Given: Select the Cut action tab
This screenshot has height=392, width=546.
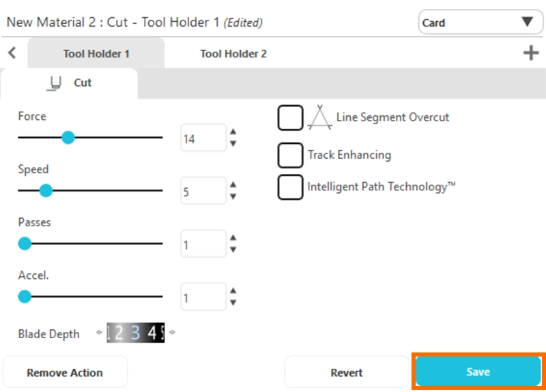Looking at the screenshot, I should pos(70,83).
